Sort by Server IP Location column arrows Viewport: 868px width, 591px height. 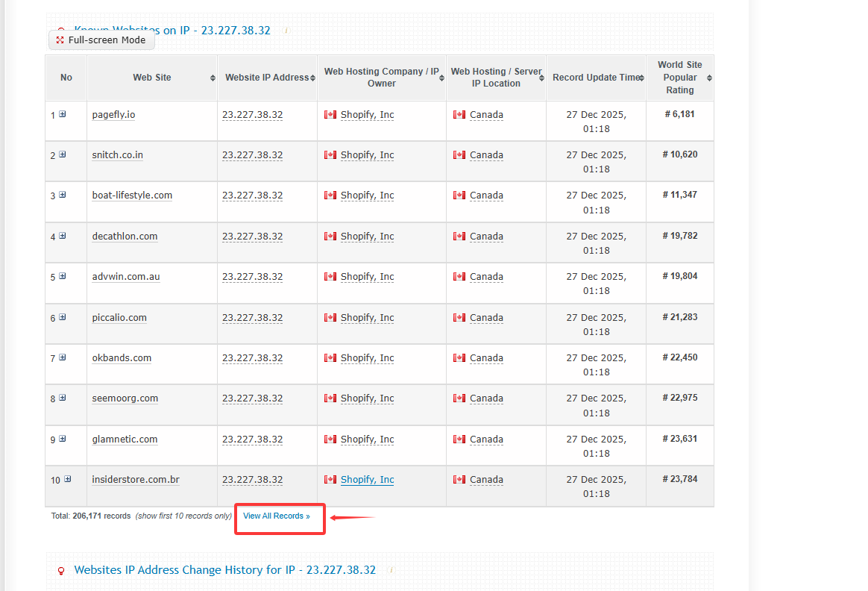[x=542, y=78]
